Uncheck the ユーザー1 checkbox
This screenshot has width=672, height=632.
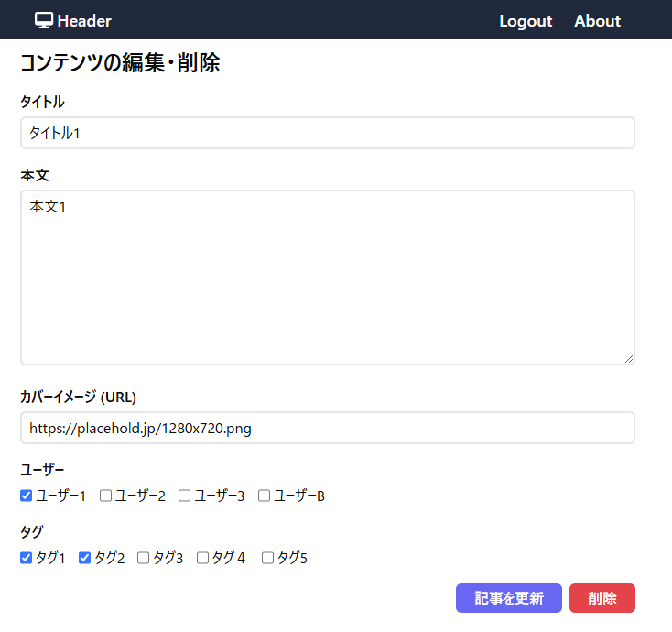[x=27, y=496]
